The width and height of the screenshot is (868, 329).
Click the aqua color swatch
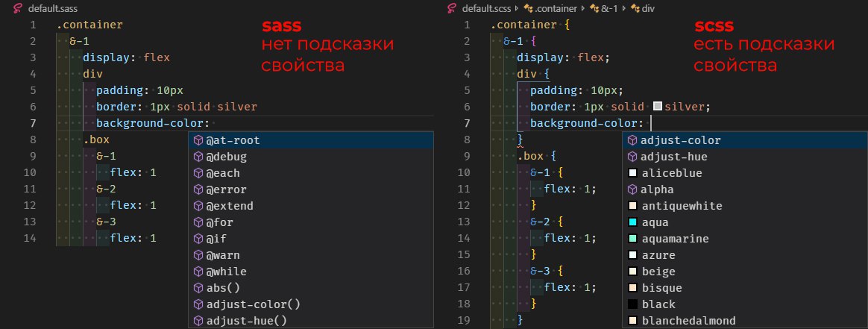pyautogui.click(x=633, y=222)
